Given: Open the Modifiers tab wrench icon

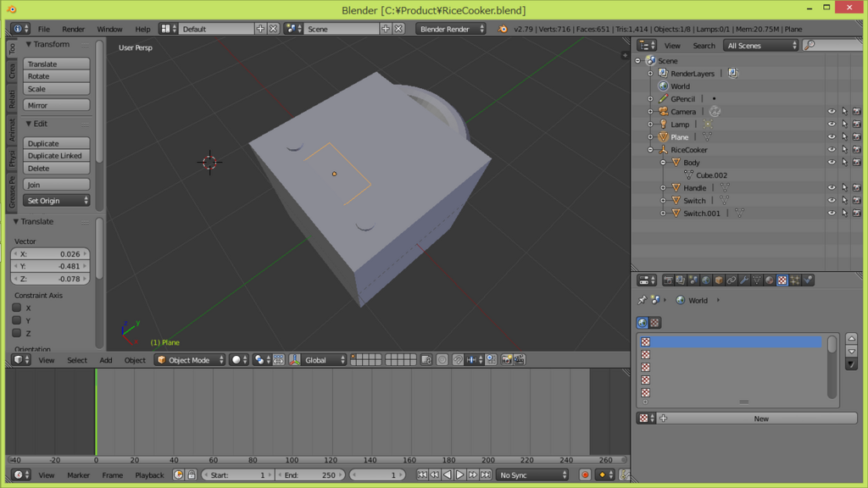Looking at the screenshot, I should tap(744, 280).
